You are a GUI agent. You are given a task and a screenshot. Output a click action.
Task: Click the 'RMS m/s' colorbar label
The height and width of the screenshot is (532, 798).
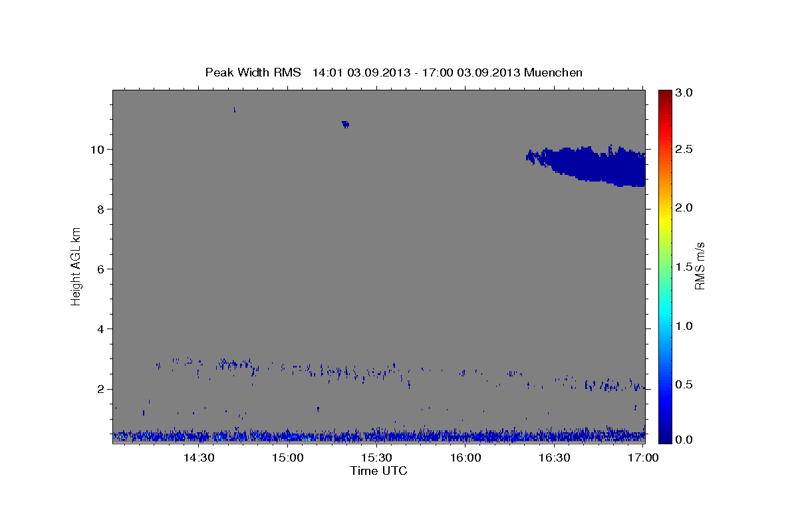[700, 266]
